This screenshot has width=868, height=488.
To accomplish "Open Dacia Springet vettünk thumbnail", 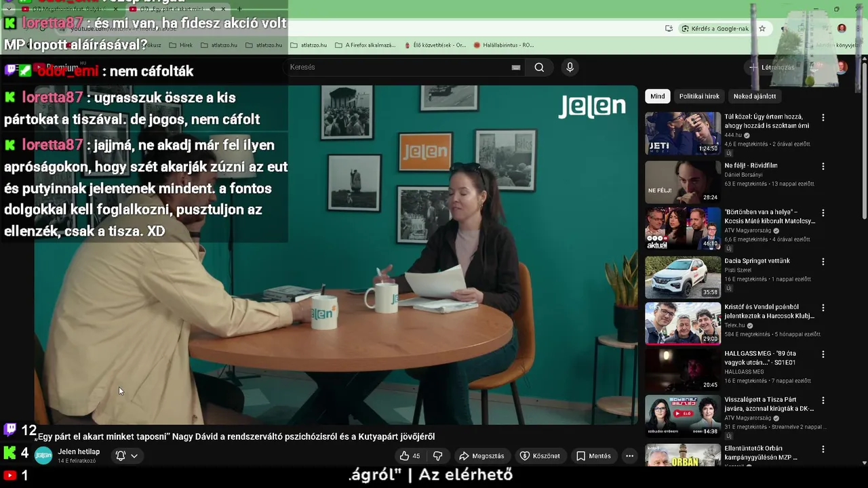I will click(683, 277).
